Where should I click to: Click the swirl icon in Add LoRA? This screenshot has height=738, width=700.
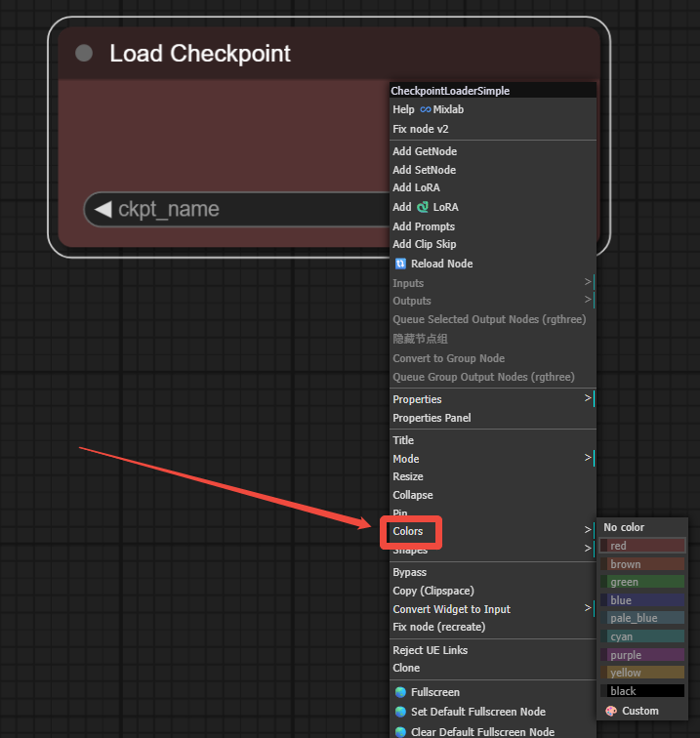click(x=423, y=207)
